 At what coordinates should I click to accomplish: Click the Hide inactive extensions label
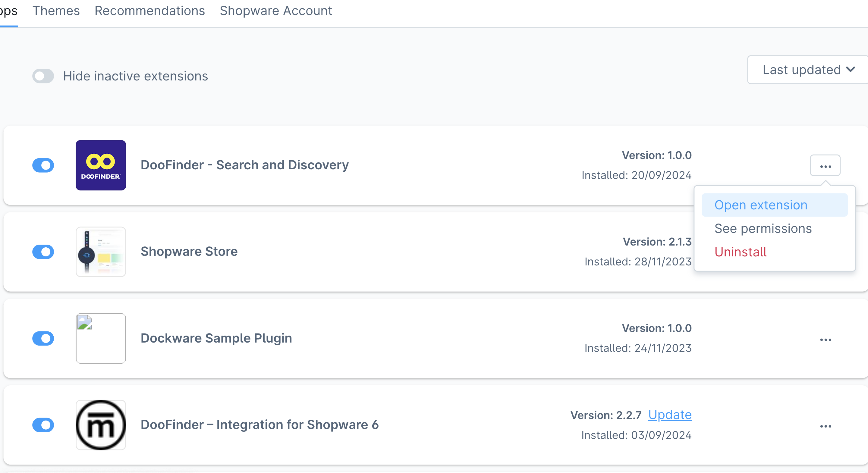click(x=135, y=76)
